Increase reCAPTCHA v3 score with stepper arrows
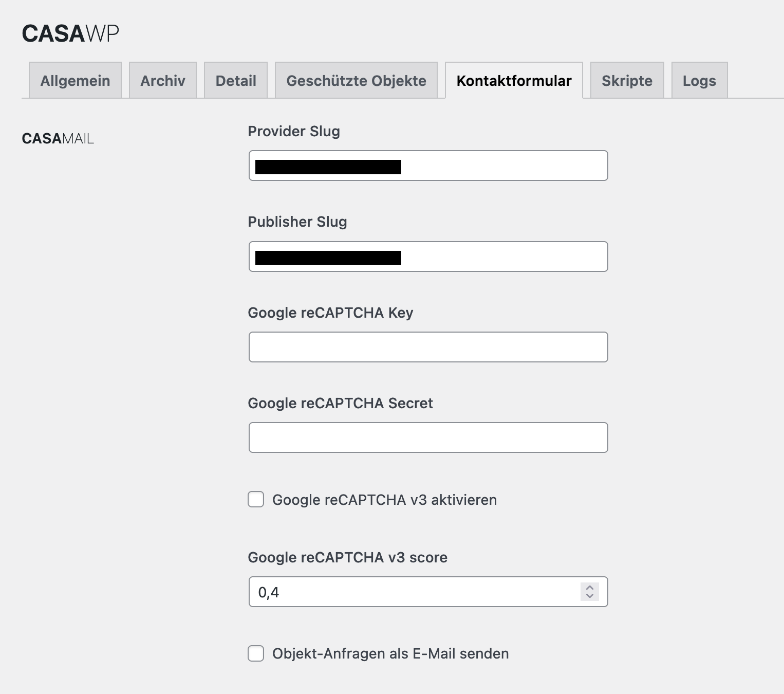 click(590, 588)
